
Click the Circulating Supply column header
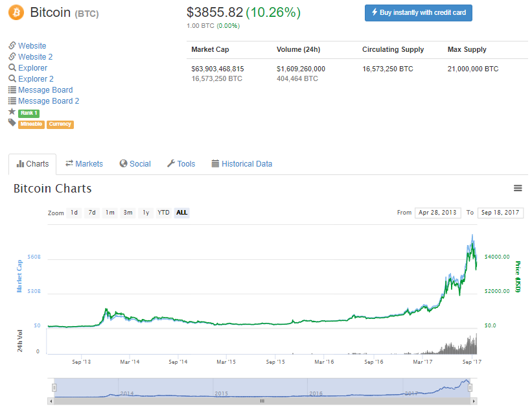click(x=393, y=49)
